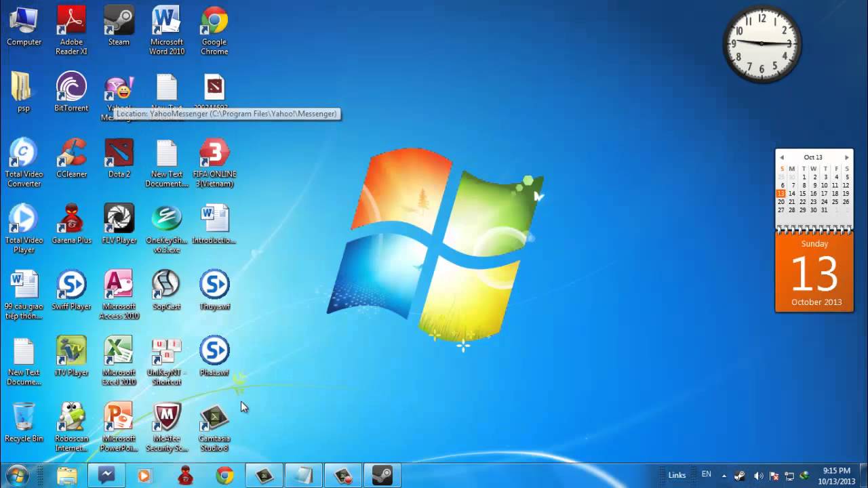The height and width of the screenshot is (488, 868).
Task: Open Microsoft Excel 2010 shortcut
Action: click(119, 361)
